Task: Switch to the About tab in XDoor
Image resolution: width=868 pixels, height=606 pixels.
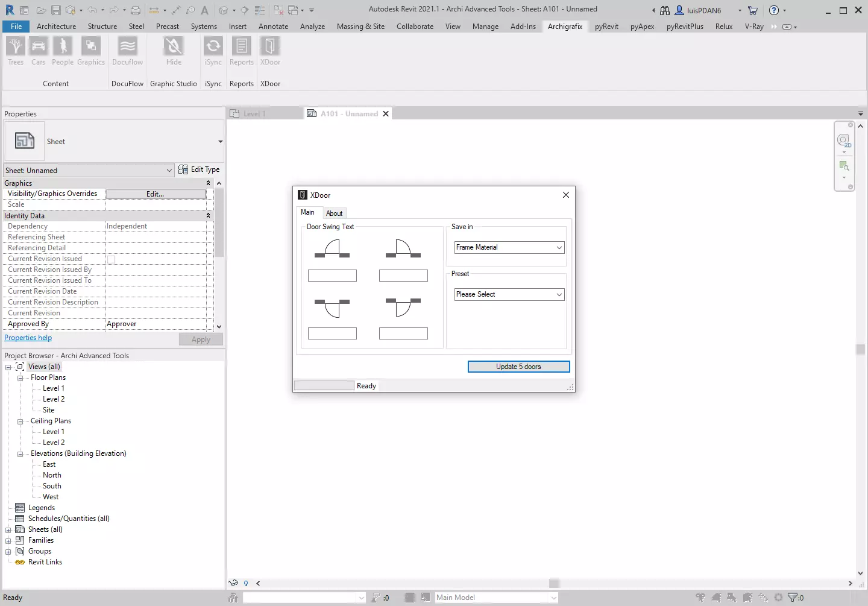Action: (x=335, y=212)
